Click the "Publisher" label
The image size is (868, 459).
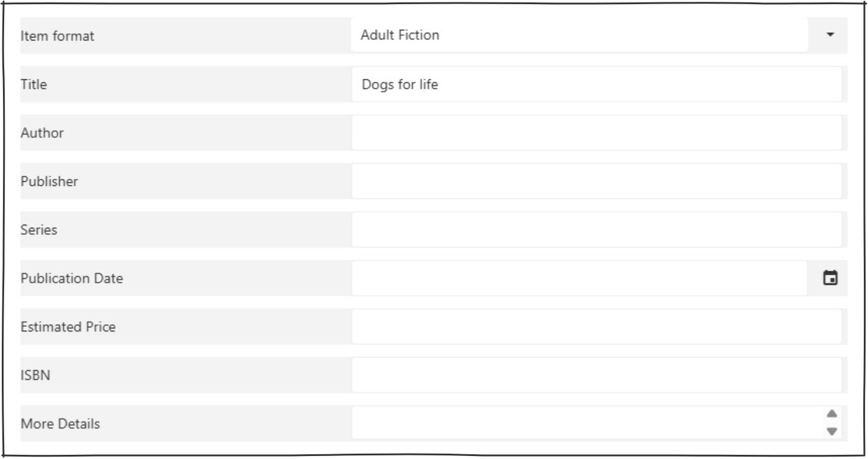(x=49, y=181)
